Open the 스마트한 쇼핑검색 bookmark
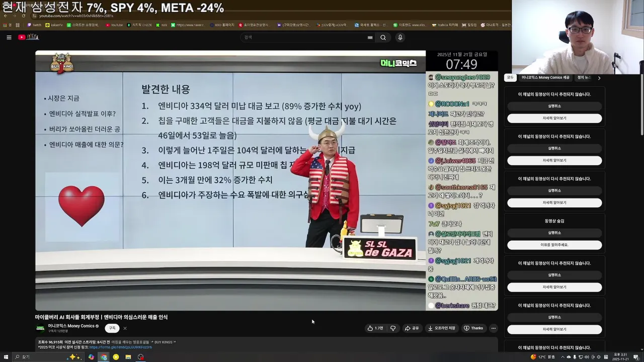 [x=83, y=25]
